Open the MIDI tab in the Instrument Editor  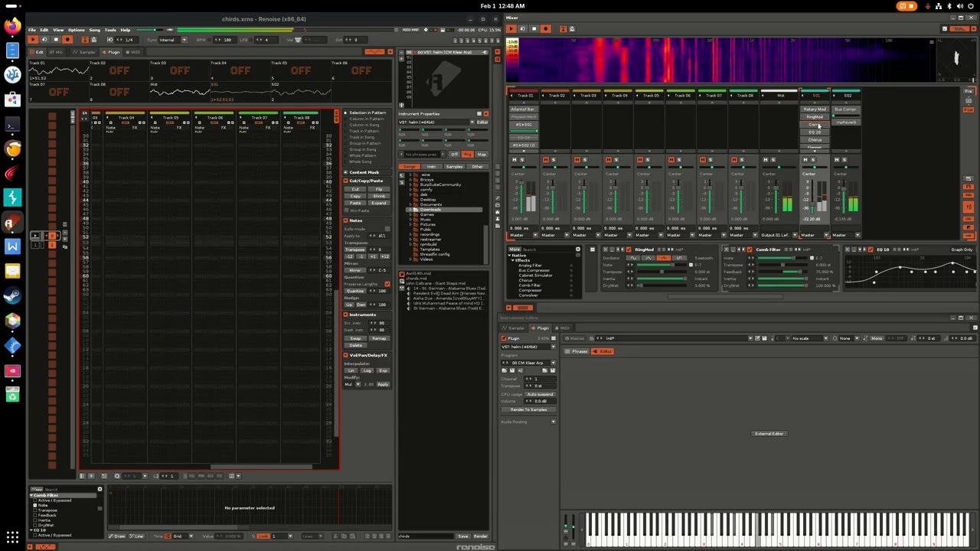tap(563, 328)
